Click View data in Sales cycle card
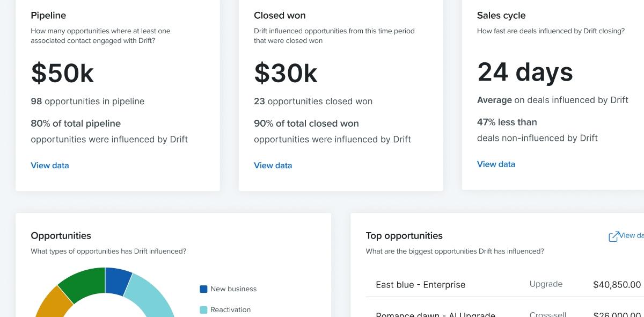 click(496, 164)
